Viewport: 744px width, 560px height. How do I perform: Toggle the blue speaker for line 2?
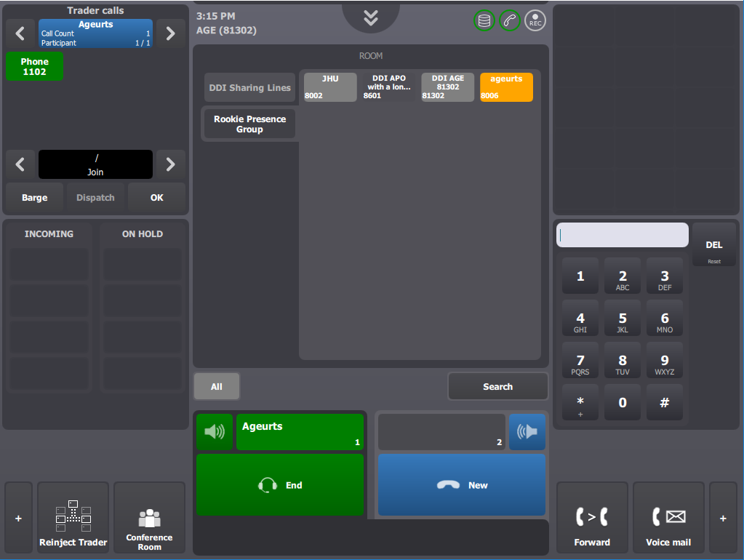click(527, 432)
